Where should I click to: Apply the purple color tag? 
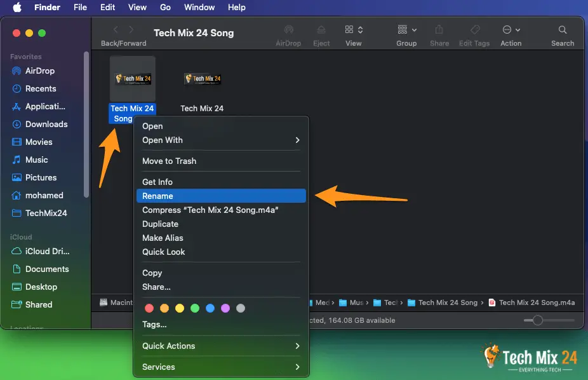pyautogui.click(x=225, y=308)
